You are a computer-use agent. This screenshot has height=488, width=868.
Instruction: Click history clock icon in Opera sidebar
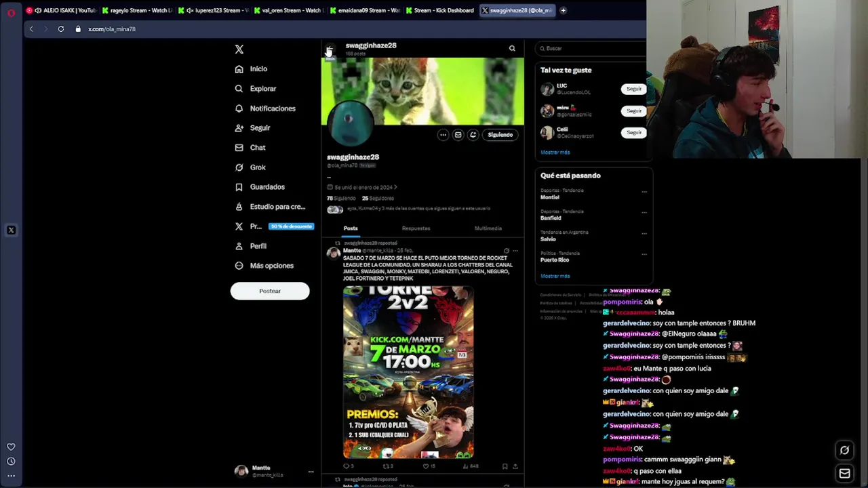coord(11,462)
